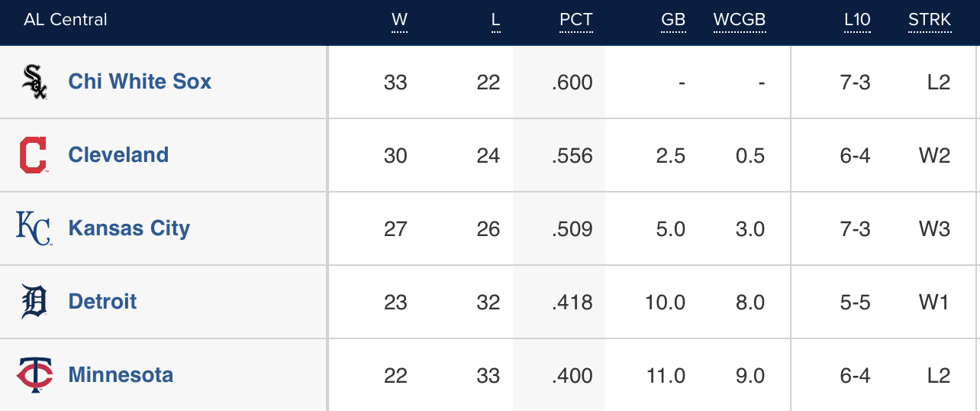The width and height of the screenshot is (980, 411).
Task: Click the Chicago White Sox team logo
Action: (x=34, y=82)
